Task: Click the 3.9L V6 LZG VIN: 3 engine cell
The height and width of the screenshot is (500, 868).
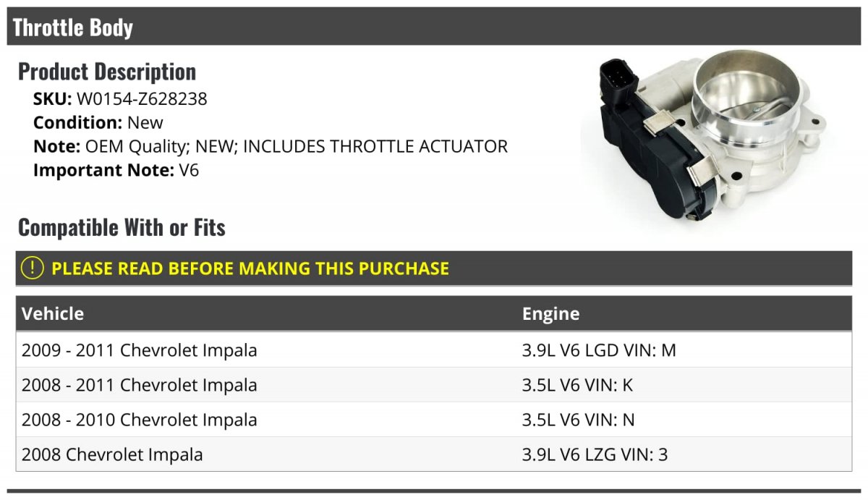Action: (595, 454)
